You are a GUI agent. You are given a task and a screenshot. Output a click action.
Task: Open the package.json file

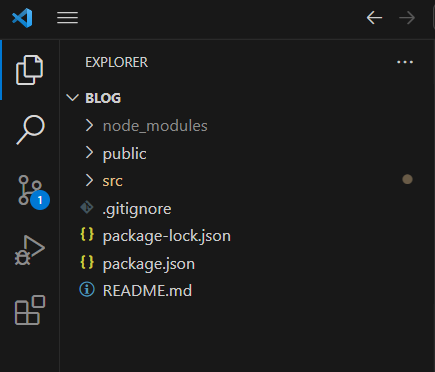tap(149, 264)
